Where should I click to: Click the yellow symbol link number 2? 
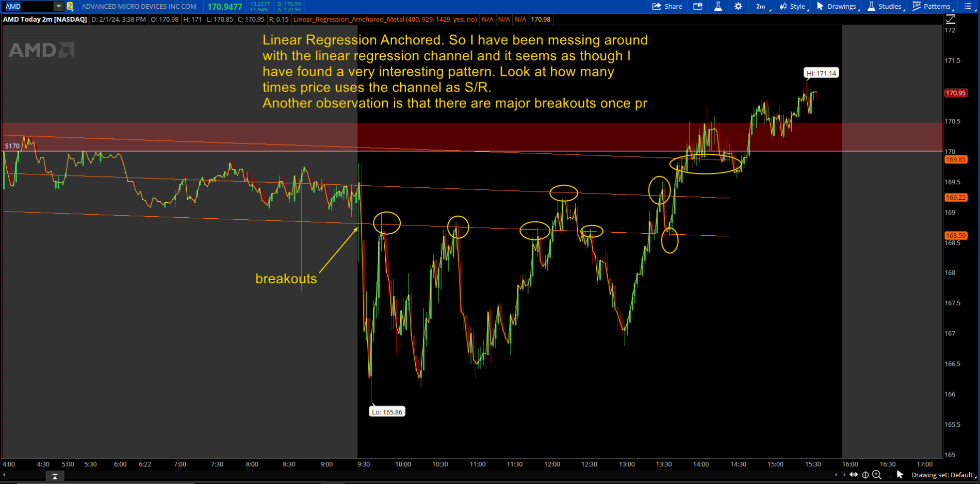point(70,6)
